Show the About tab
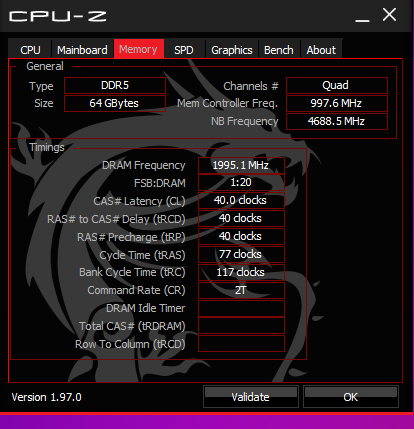Image resolution: width=414 pixels, height=429 pixels. coord(321,50)
